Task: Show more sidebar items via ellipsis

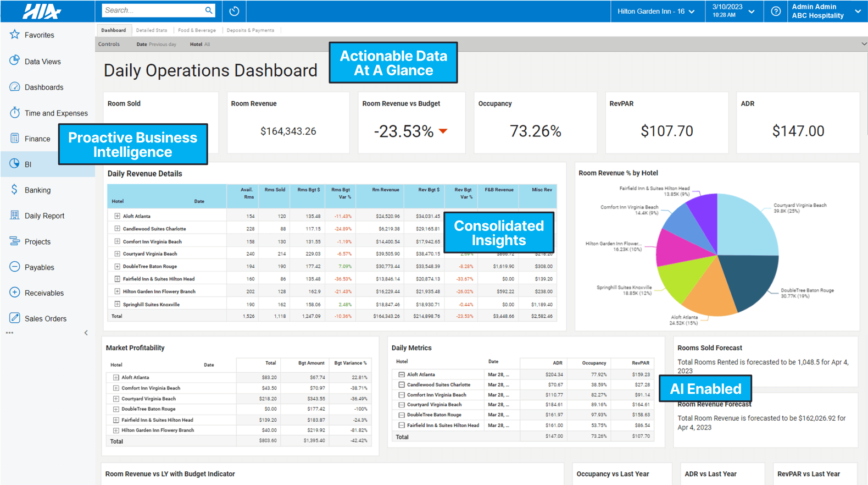Action: 9,333
